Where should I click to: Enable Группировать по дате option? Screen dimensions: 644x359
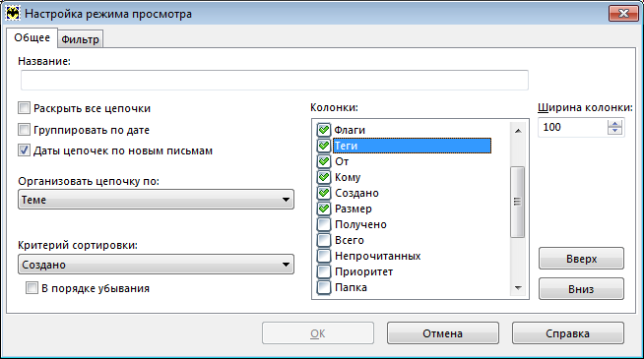[x=24, y=130]
